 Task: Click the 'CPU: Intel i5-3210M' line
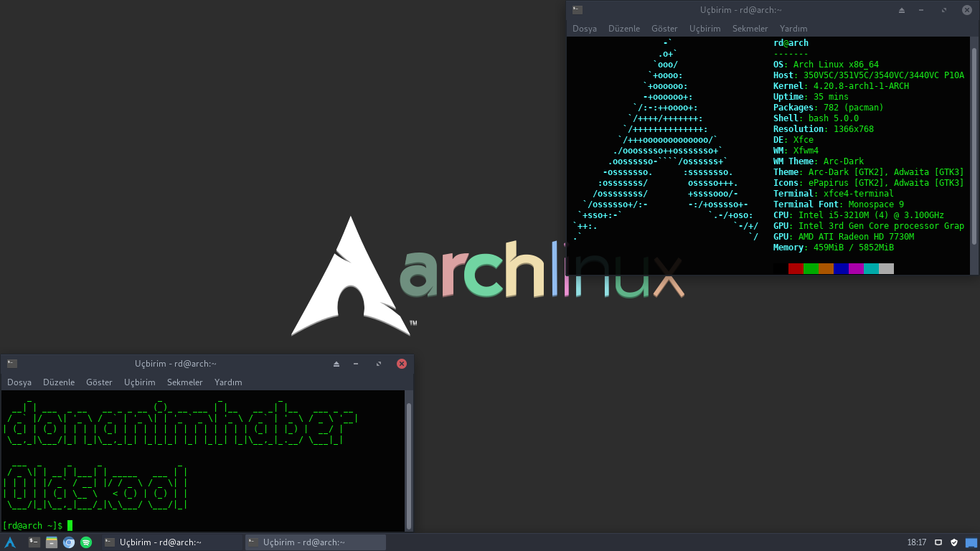coord(859,215)
